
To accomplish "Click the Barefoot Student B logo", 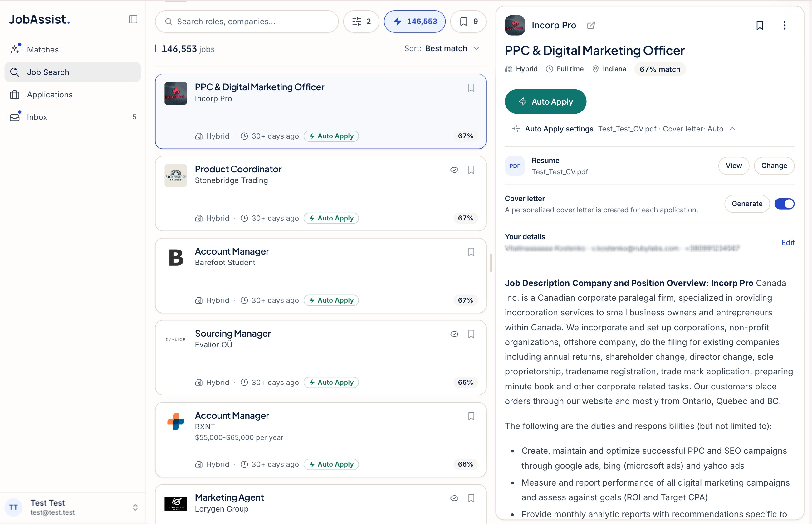I will coord(176,258).
